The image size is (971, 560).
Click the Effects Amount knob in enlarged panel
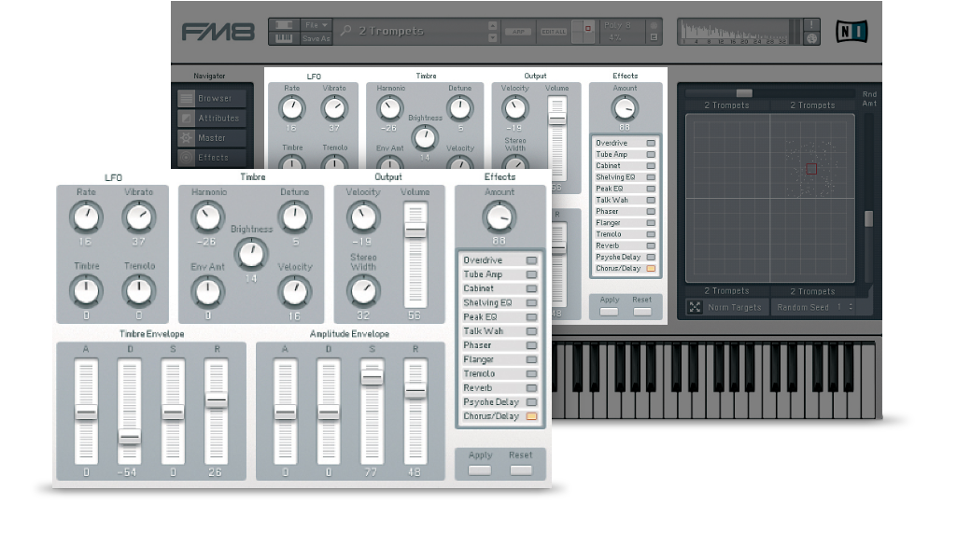click(x=499, y=217)
